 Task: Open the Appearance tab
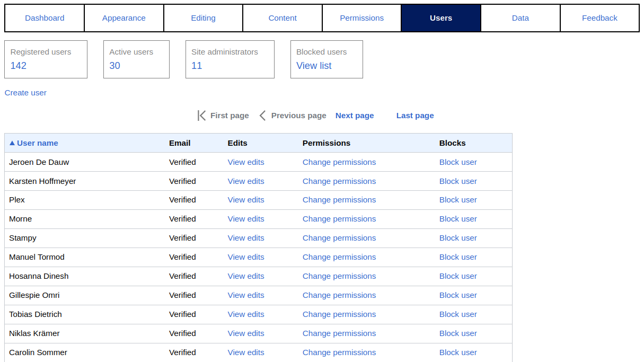click(123, 17)
